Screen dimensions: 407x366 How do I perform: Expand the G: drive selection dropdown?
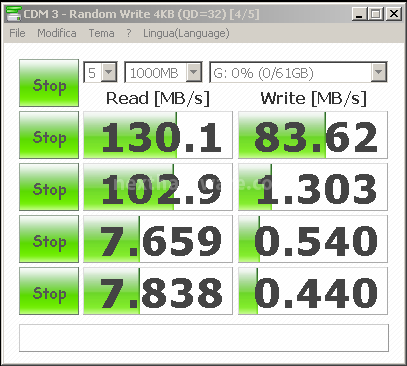pos(379,72)
